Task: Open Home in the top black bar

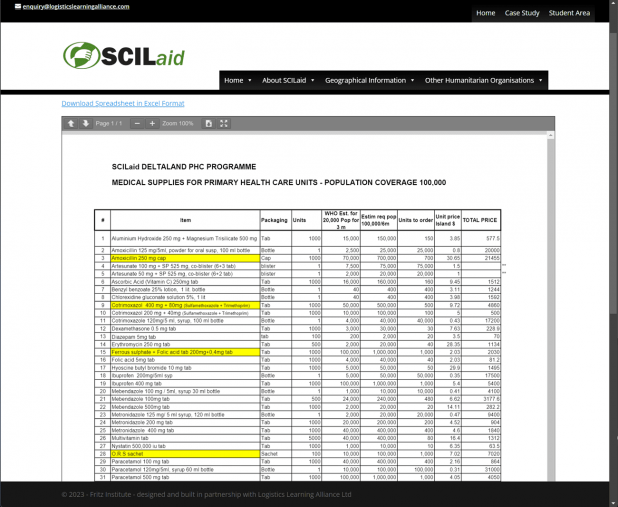Action: pos(486,13)
